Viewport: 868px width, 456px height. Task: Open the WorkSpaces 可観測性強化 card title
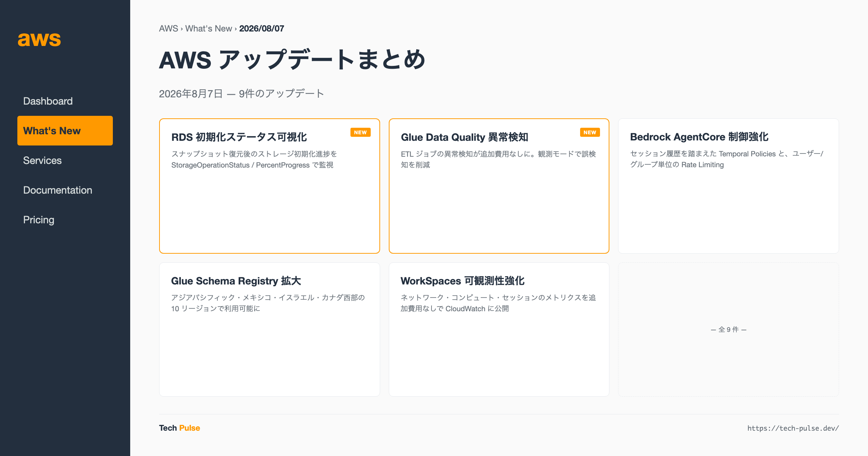tap(463, 281)
